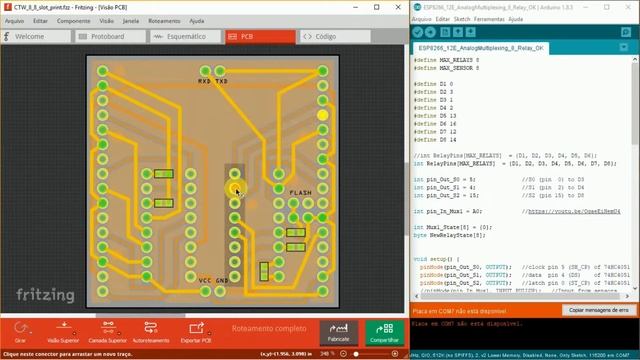Screen dimensions: 640x360
Task: Click the Compartilhar button
Action: (384, 332)
